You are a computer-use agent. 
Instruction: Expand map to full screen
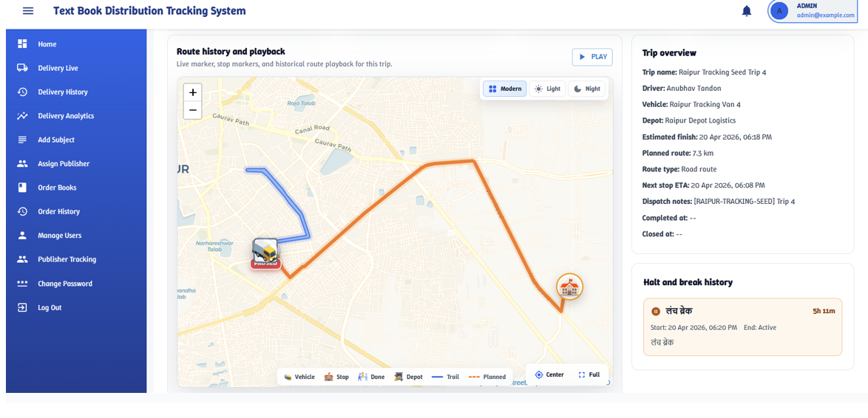pyautogui.click(x=589, y=374)
